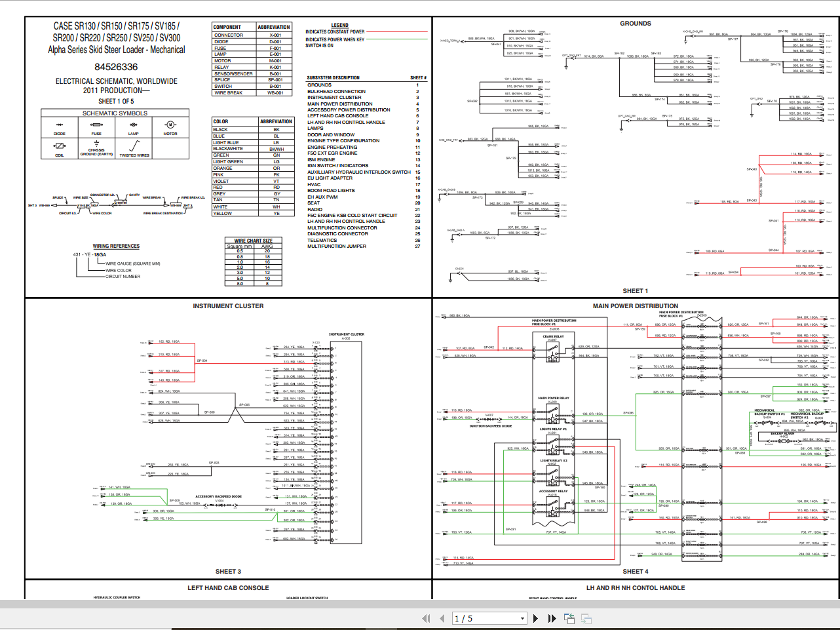This screenshot has height=630, width=840.
Task: Click the MAIN POWER DISTRIBUTION sheet title
Action: click(635, 306)
